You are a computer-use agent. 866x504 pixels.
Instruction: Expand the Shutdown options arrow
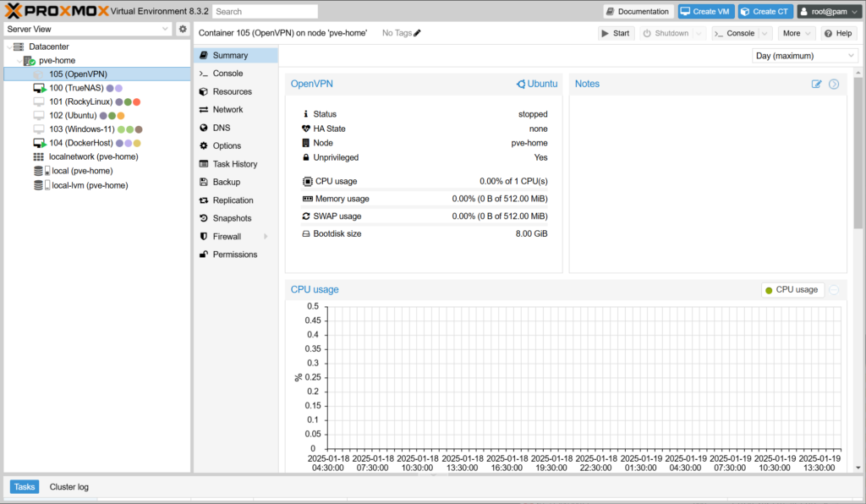pyautogui.click(x=697, y=33)
